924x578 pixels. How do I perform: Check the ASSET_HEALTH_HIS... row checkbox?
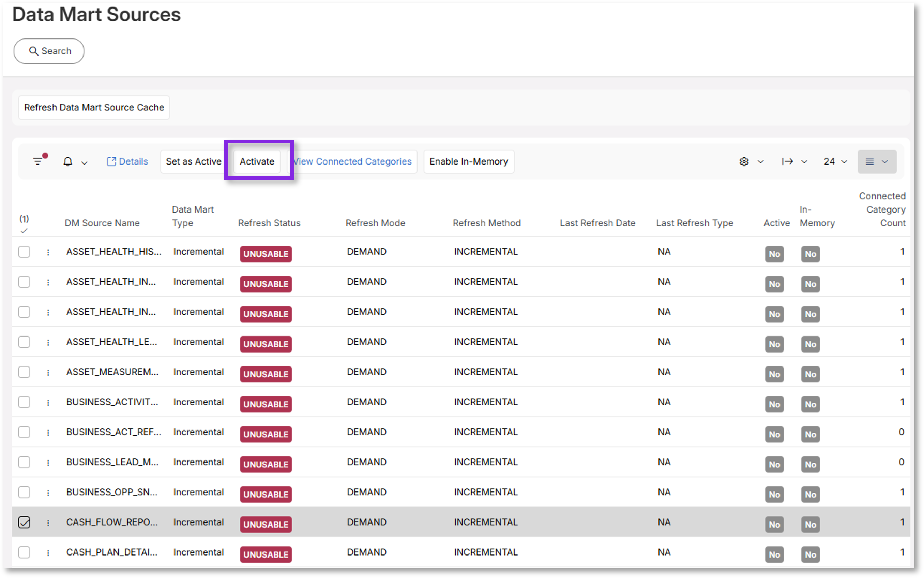click(24, 252)
